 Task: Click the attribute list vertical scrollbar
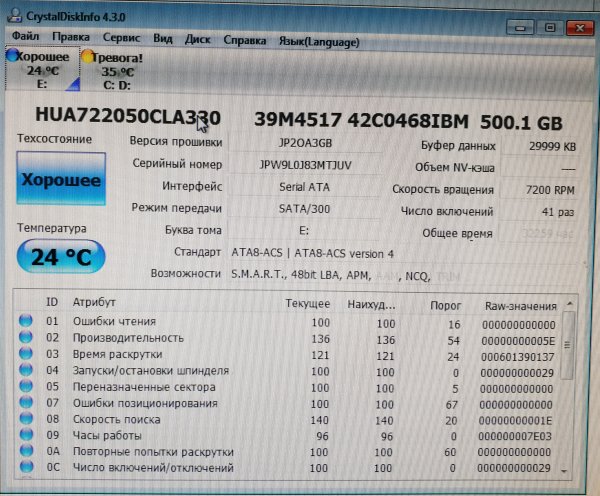click(569, 390)
